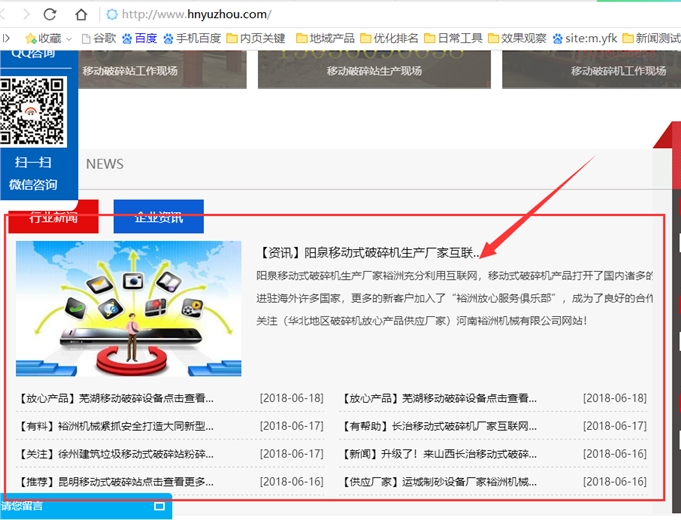Open the 地域产品 bookmark folder
The image size is (681, 520).
pos(325,39)
